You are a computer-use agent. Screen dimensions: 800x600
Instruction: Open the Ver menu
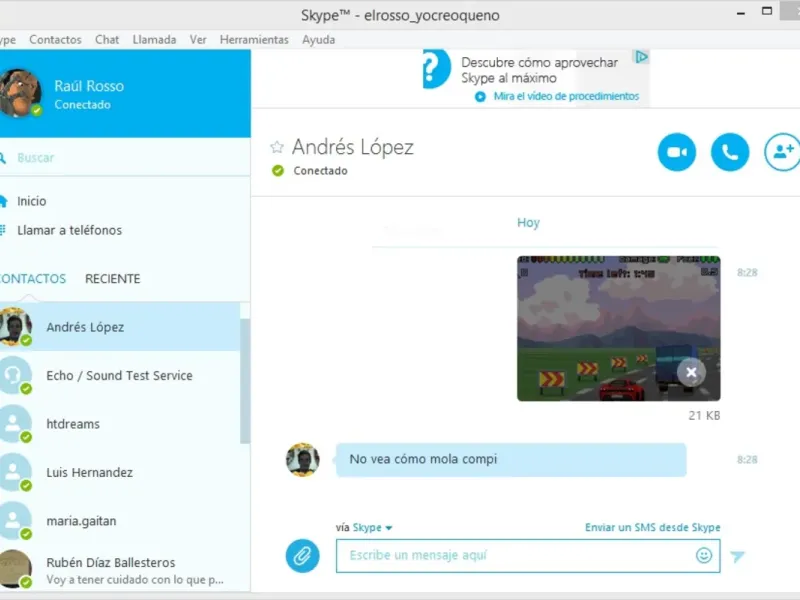198,39
